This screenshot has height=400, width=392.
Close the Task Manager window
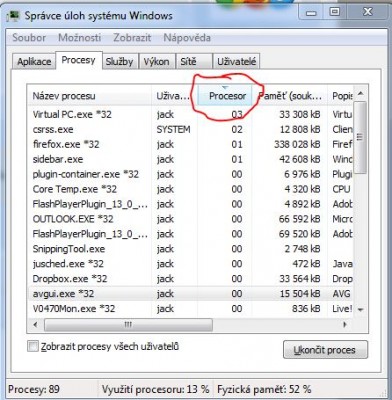tap(368, 13)
